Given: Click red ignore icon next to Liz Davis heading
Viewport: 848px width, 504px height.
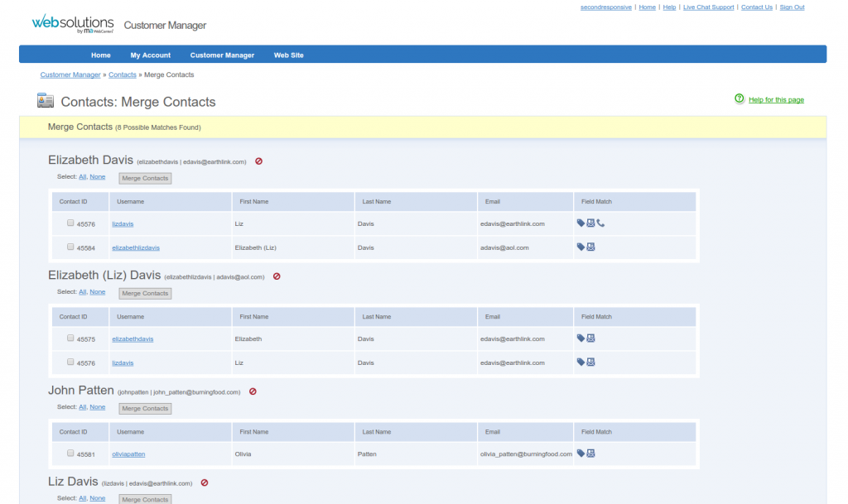Looking at the screenshot, I should 205,483.
